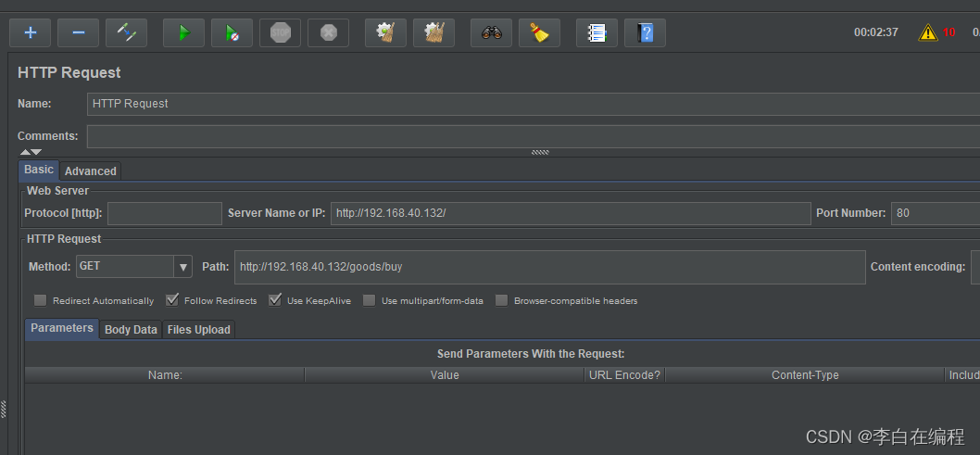Screen dimensions: 980x455
Task: Click the Remove (minus) toolbar icon
Action: point(78,32)
